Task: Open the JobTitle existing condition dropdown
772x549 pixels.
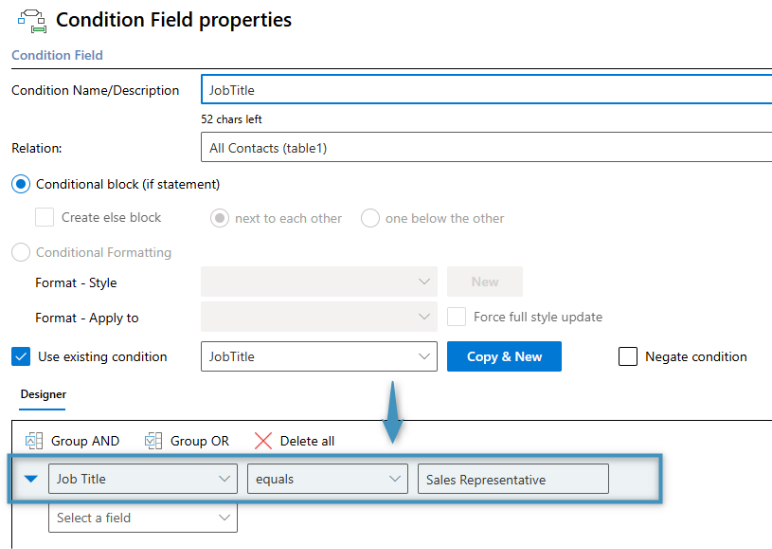Action: pos(319,356)
